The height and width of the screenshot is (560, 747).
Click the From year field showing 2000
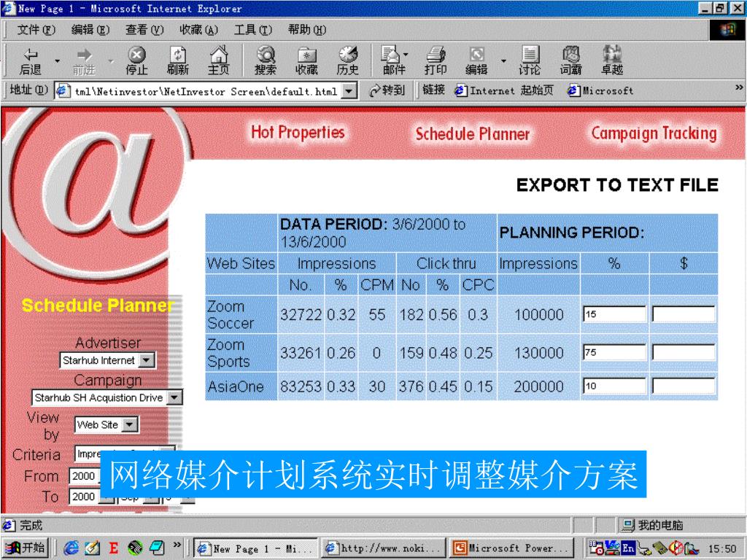[85, 475]
